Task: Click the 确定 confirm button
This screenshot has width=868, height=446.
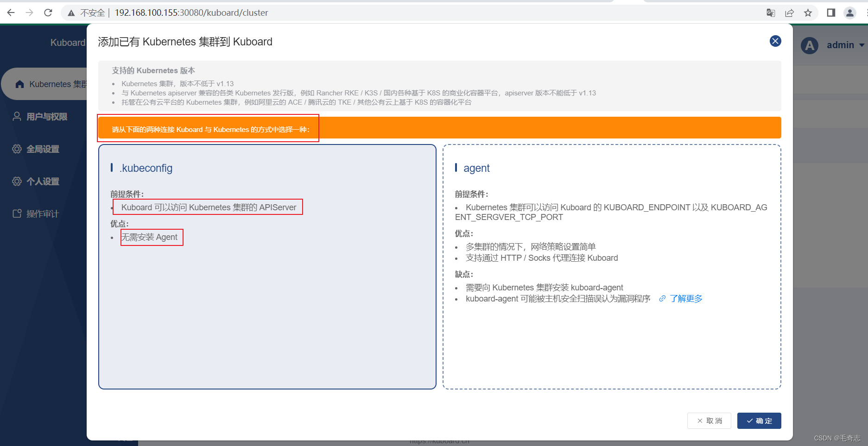Action: click(759, 421)
